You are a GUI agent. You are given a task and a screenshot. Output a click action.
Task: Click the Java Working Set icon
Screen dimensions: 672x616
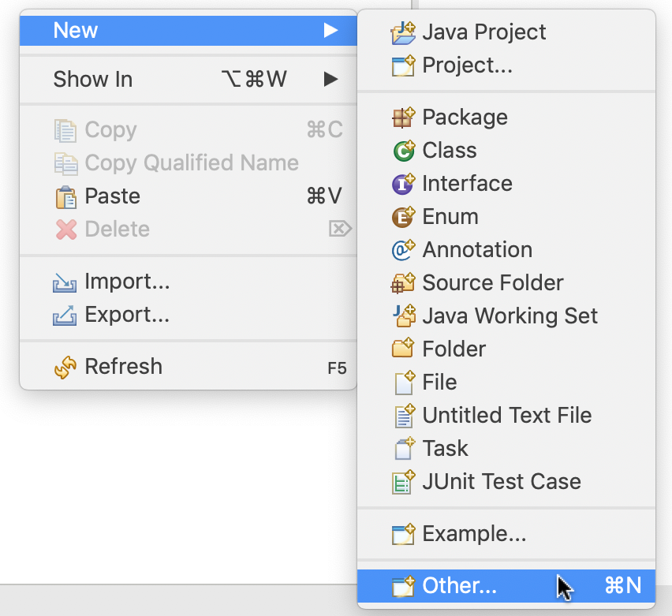[403, 315]
